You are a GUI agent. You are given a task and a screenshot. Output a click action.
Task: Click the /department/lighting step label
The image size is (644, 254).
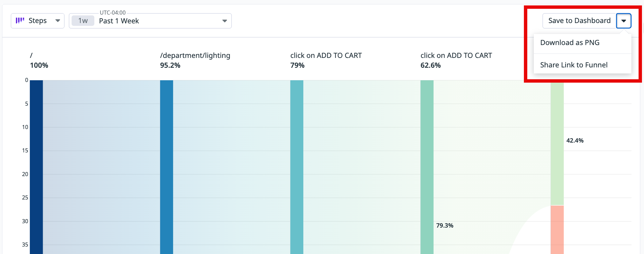[195, 56]
